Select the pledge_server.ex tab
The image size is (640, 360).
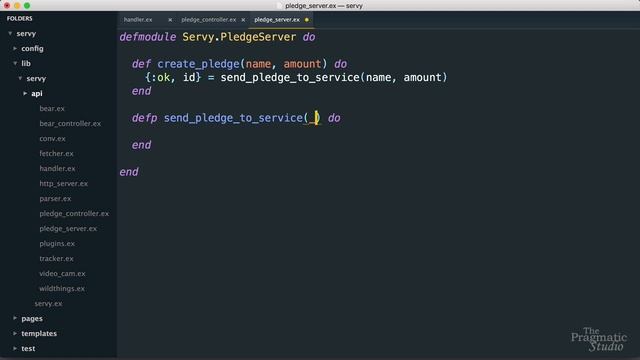(x=277, y=20)
